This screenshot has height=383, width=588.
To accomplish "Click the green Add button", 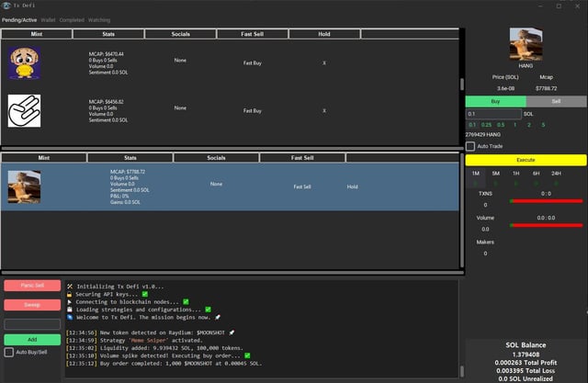I will (31, 339).
